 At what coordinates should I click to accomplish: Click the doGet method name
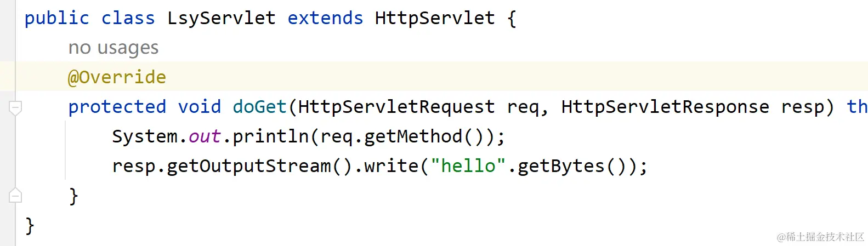pyautogui.click(x=260, y=107)
